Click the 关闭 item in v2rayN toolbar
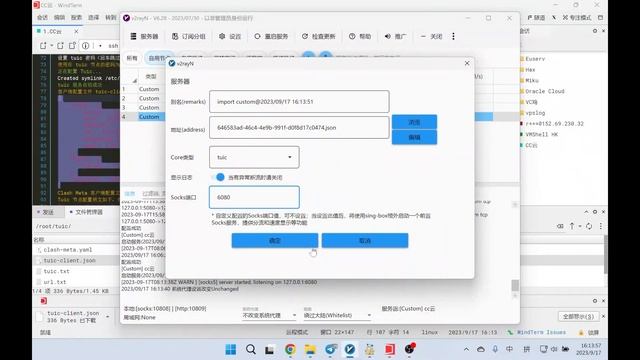 pyautogui.click(x=431, y=36)
